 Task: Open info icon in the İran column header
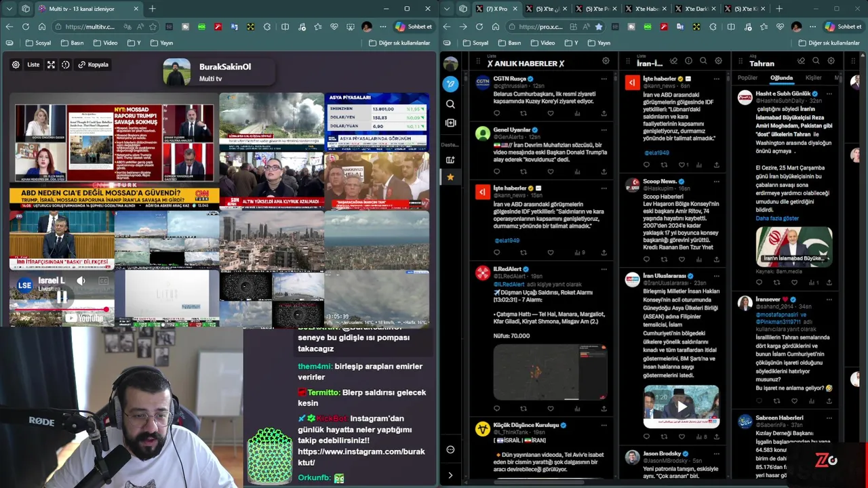(x=688, y=61)
